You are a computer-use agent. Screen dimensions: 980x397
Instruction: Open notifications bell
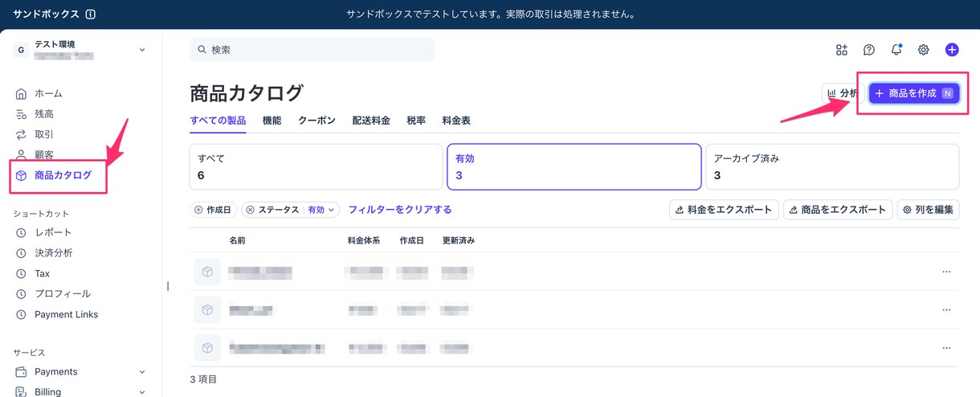[896, 50]
